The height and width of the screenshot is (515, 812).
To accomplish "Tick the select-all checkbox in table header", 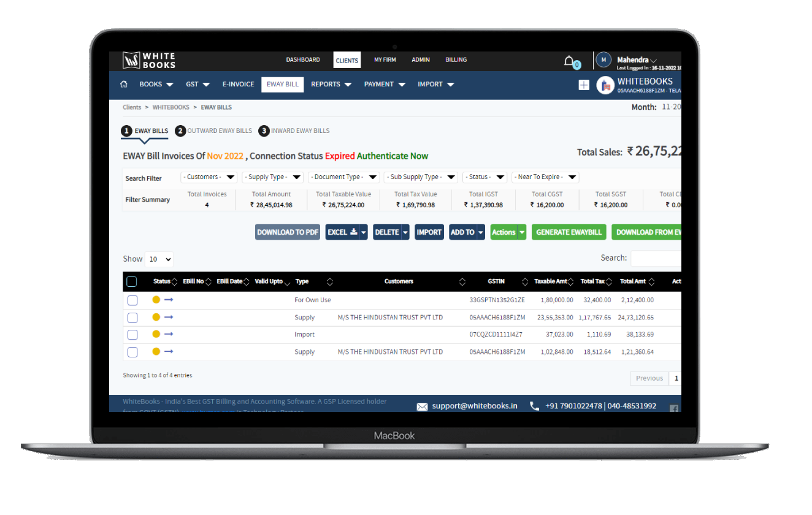I will coord(131,281).
